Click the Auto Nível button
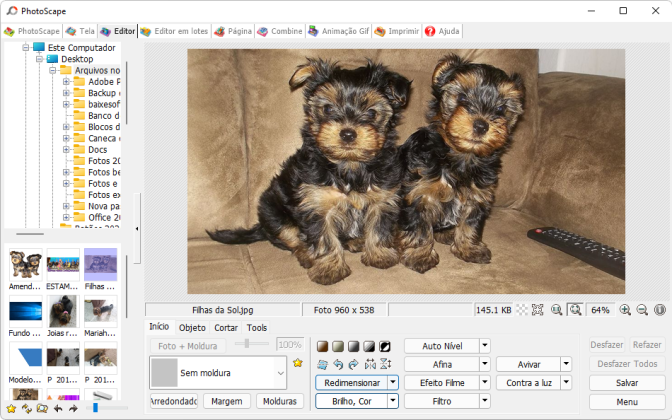The height and width of the screenshot is (420, 672). (x=442, y=345)
